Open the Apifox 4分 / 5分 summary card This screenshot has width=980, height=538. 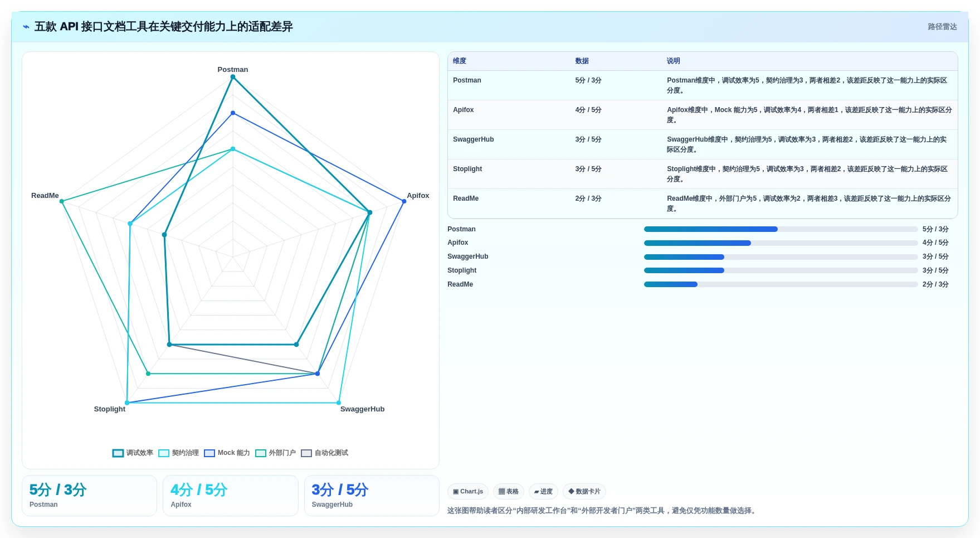(231, 496)
